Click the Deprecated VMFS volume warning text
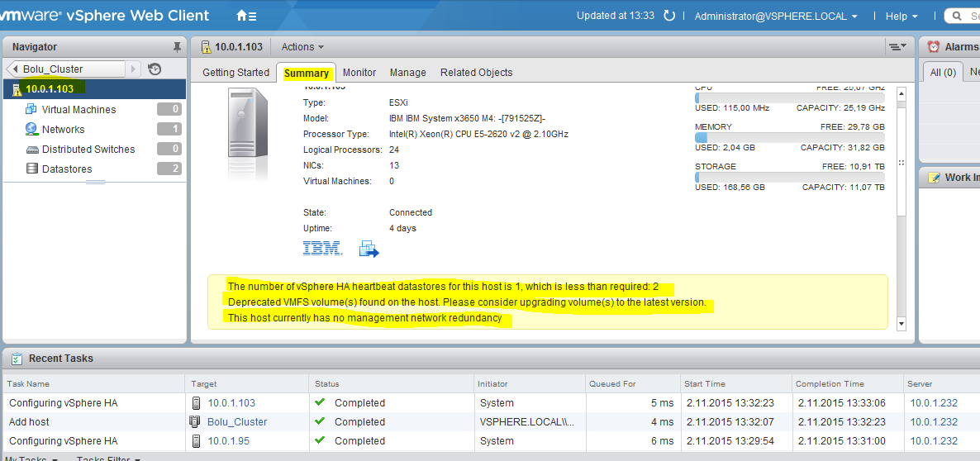Image resolution: width=980 pixels, height=461 pixels. [x=467, y=302]
